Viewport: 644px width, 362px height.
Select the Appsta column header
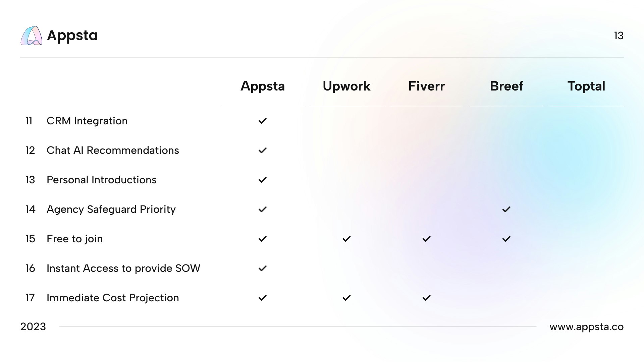263,86
